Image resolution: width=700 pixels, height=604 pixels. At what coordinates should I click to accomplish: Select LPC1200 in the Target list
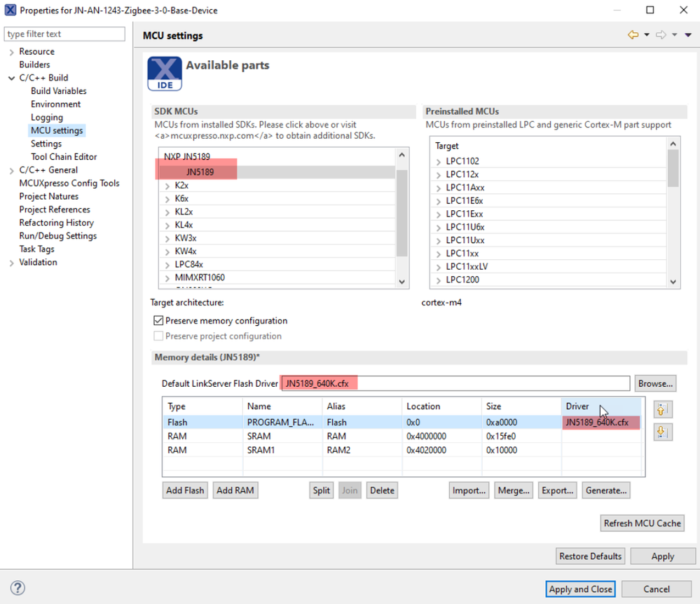(x=462, y=280)
